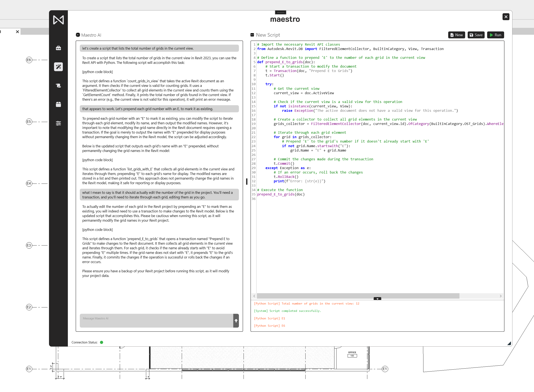Open the package box icon in the sidebar
This screenshot has width=534, height=392.
58,104
